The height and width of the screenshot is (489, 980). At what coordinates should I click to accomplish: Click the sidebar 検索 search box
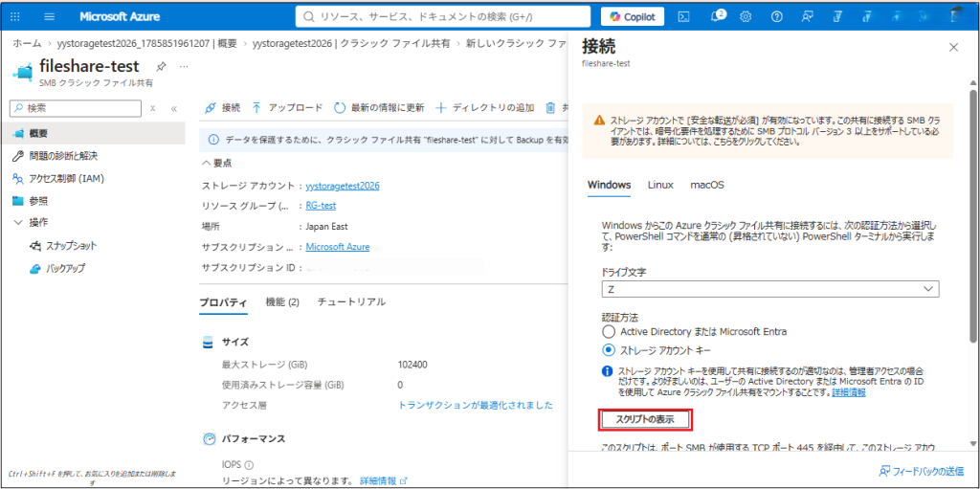click(76, 108)
